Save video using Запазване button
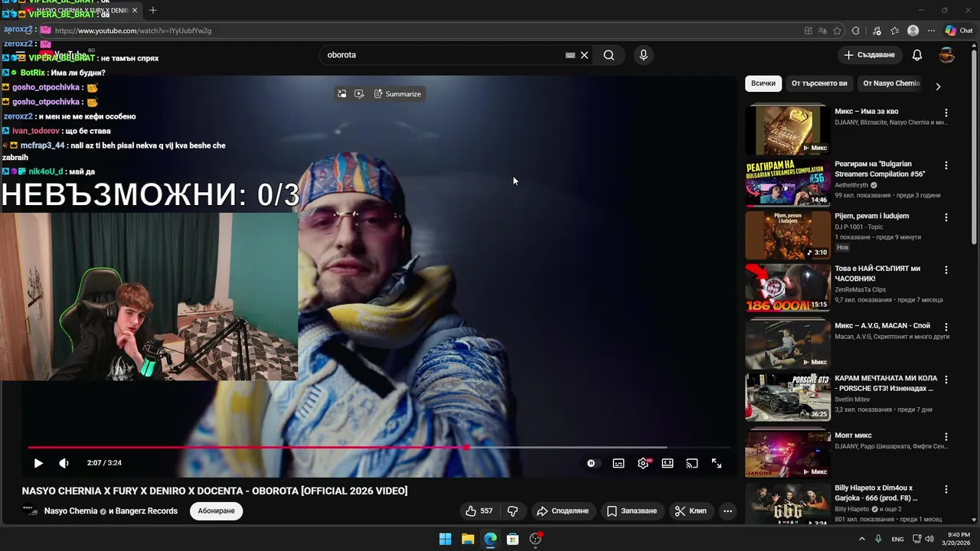980x551 pixels. pos(632,510)
